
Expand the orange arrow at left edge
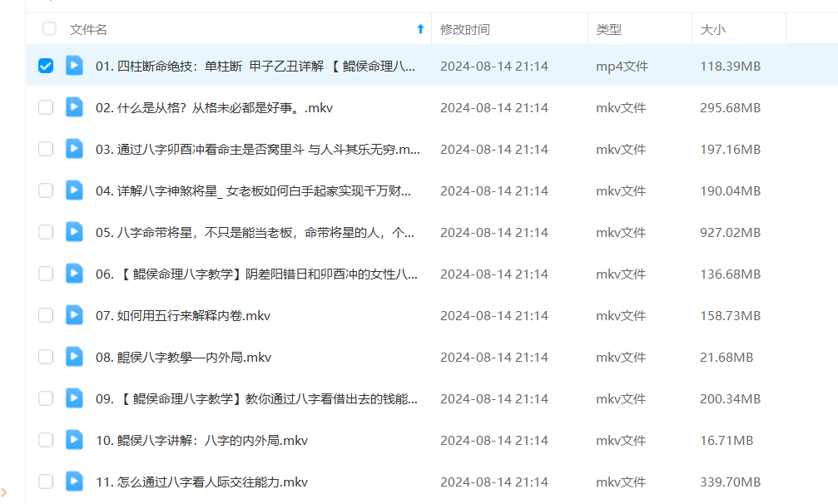click(4, 494)
